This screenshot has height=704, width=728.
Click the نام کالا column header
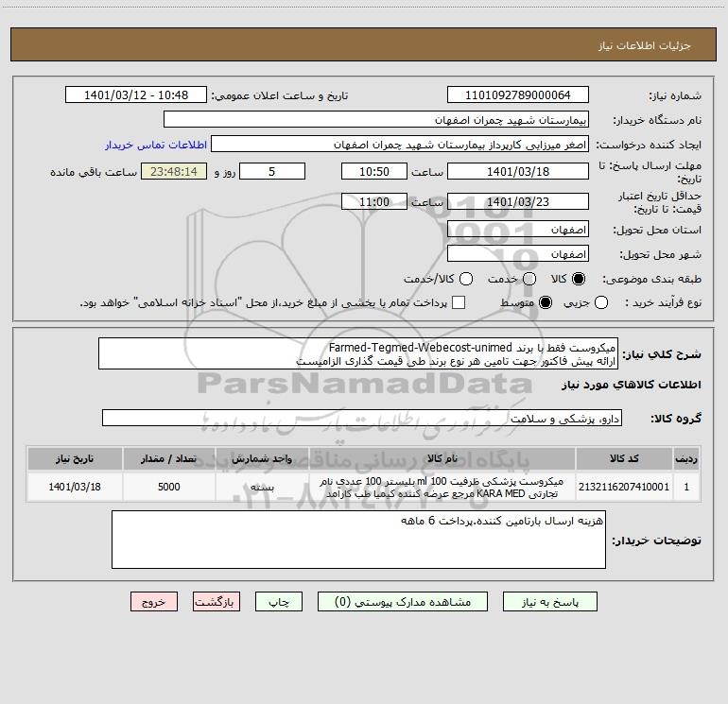point(442,458)
